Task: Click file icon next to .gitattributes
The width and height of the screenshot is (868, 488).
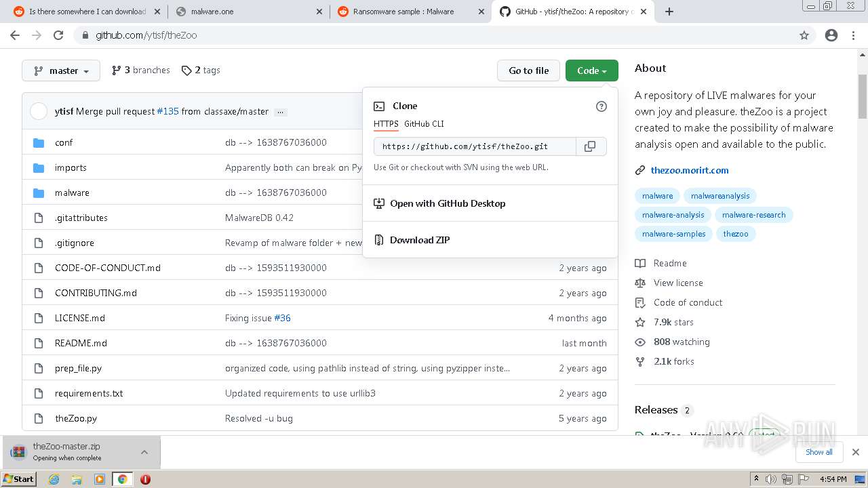Action: [39, 218]
